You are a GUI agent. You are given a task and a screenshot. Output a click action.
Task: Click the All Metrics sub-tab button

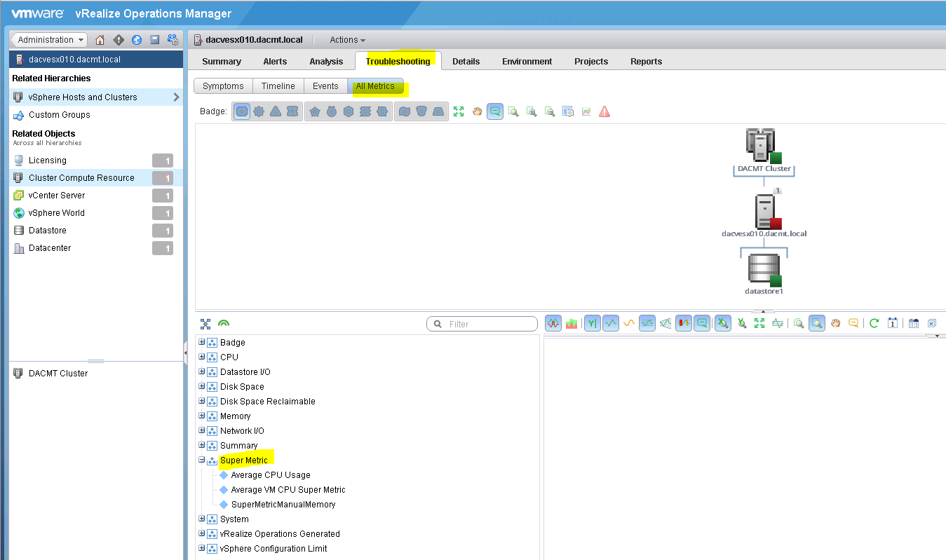point(375,86)
